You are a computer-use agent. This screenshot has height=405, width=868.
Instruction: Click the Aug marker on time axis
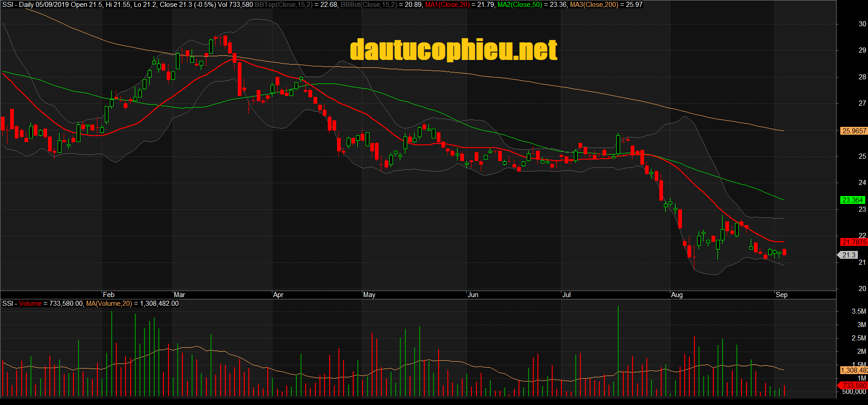click(x=676, y=295)
